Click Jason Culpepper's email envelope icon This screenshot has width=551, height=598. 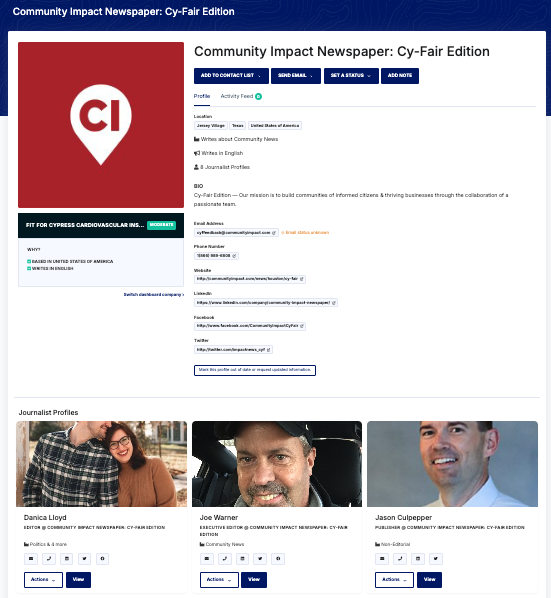click(382, 559)
